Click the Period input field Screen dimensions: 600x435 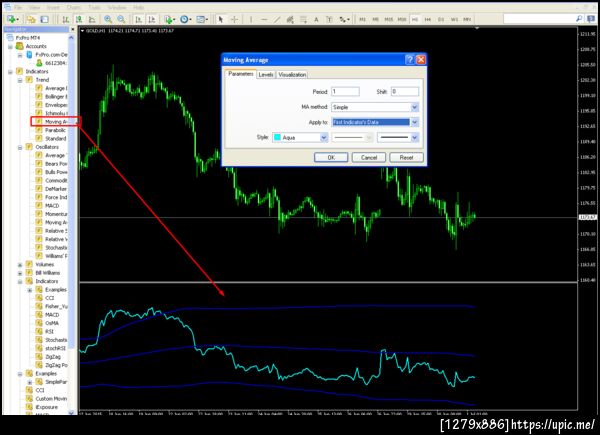345,91
